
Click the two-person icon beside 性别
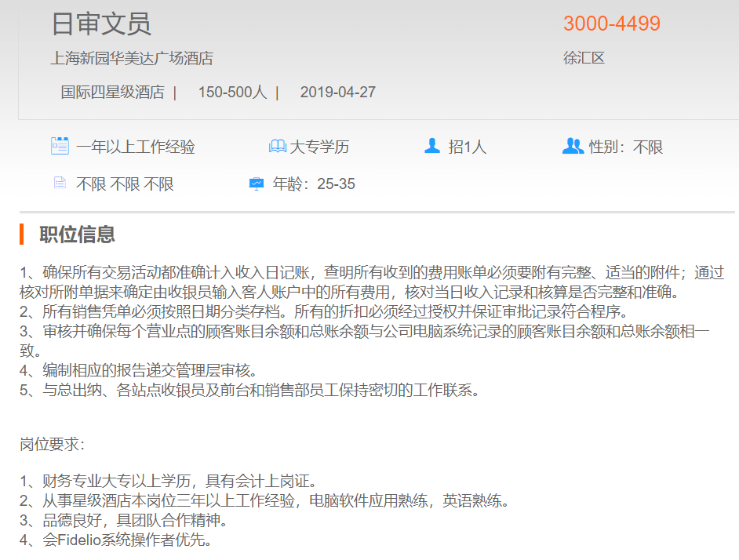(573, 146)
